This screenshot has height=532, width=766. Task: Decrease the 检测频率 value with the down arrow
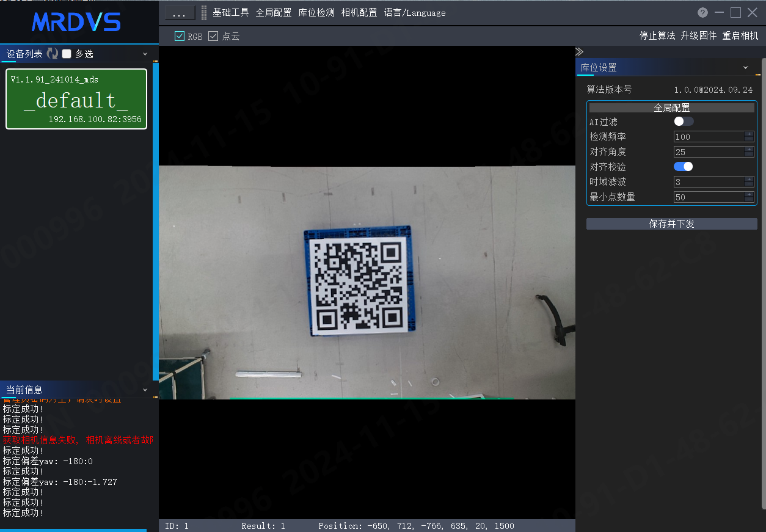tap(750, 139)
